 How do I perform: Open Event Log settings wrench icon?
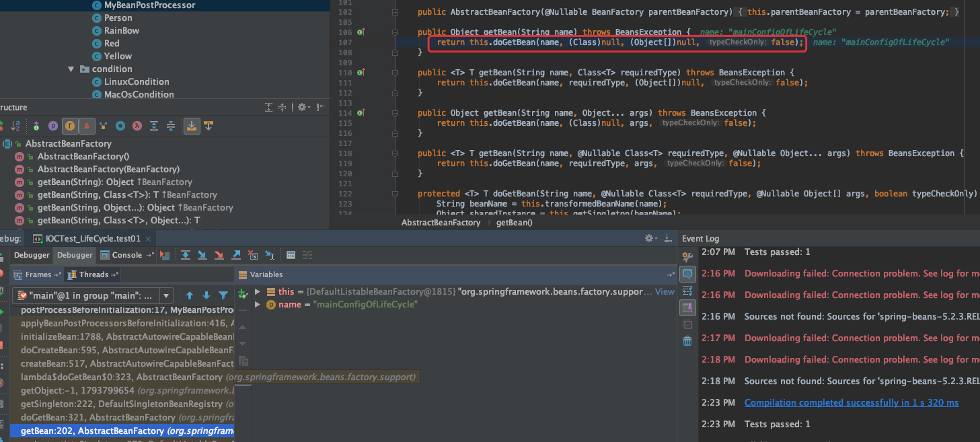[x=687, y=256]
